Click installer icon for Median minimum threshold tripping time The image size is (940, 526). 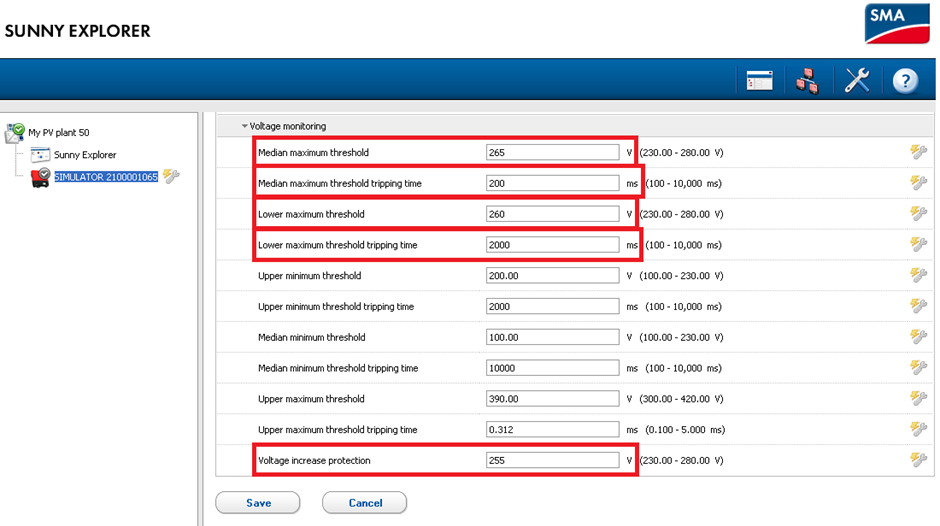[x=918, y=367]
